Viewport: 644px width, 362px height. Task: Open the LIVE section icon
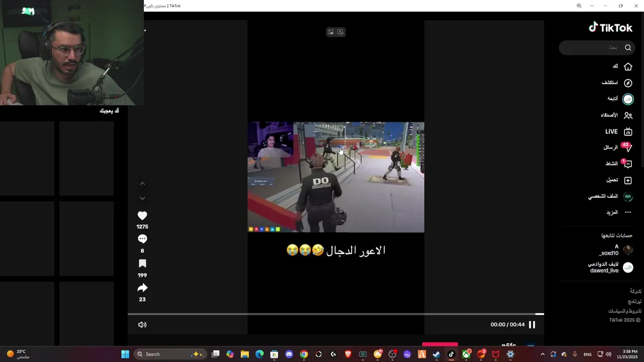pos(628,132)
